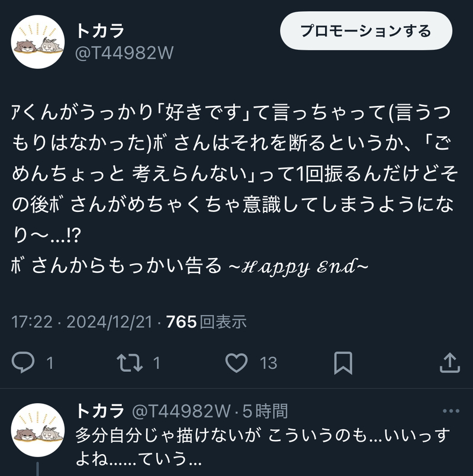Click the プロモーションする button
473x476 pixels.
click(x=366, y=31)
